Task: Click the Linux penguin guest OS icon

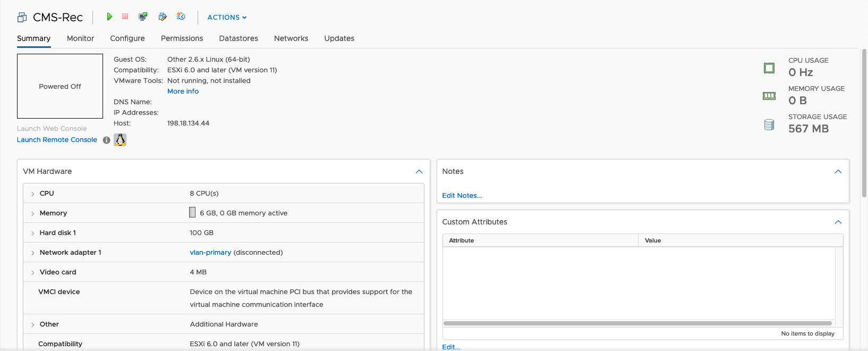Action: (120, 140)
